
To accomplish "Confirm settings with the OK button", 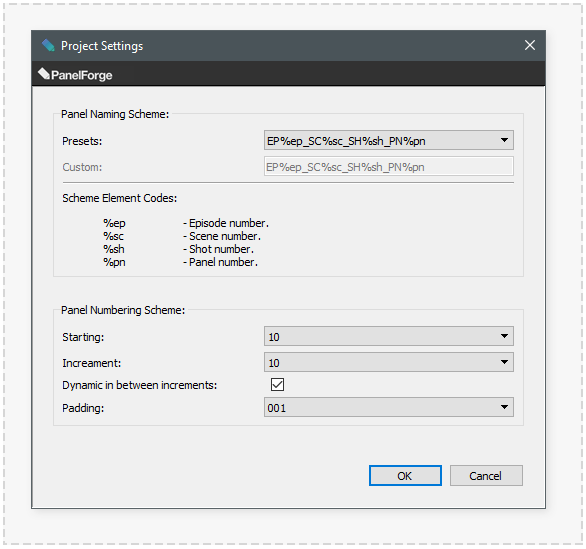I will click(405, 475).
